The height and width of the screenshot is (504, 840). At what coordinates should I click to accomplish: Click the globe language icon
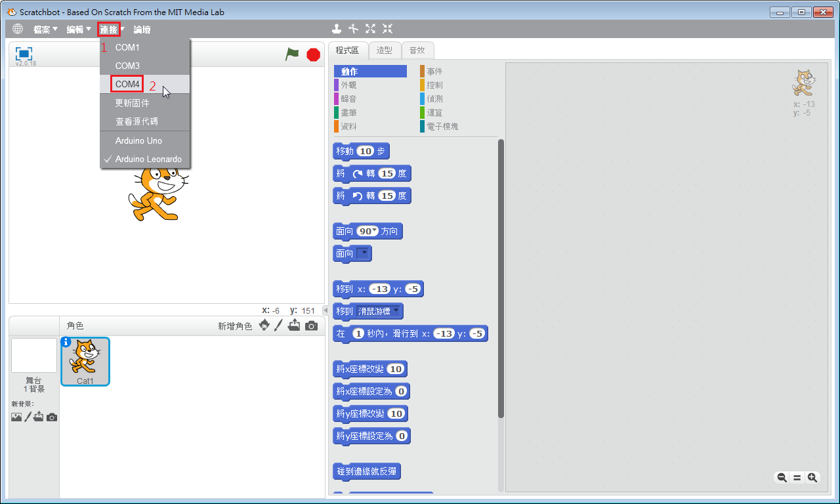click(18, 29)
